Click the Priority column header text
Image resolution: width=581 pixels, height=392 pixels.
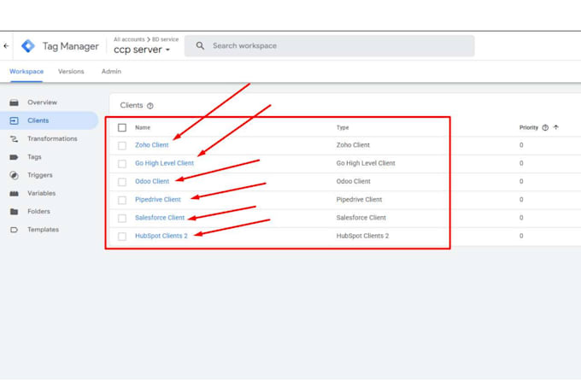529,127
